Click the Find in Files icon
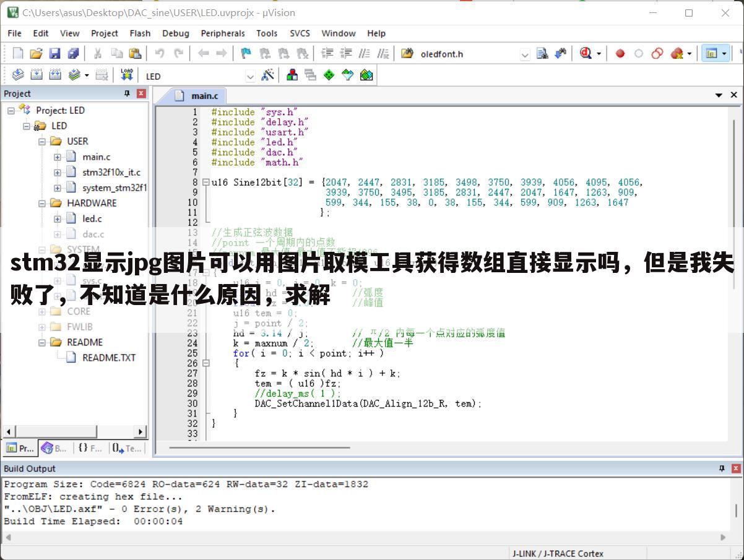This screenshot has width=744, height=560. click(x=407, y=54)
